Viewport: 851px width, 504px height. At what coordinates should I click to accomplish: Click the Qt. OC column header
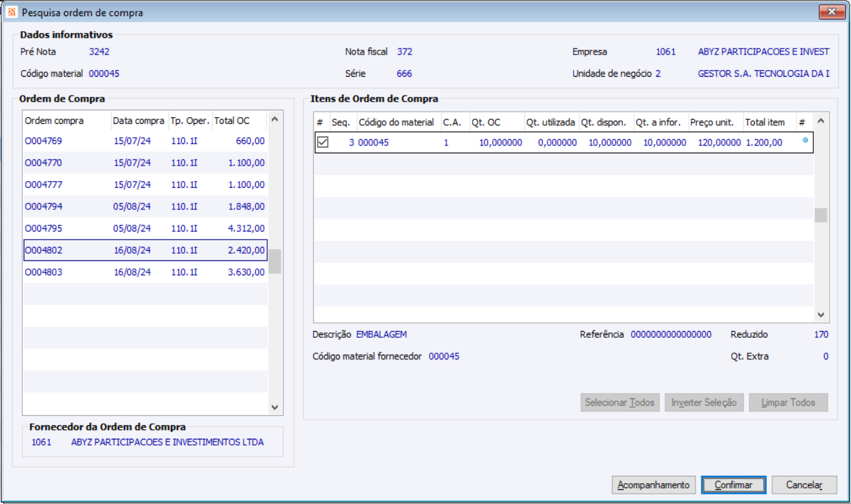click(496, 122)
